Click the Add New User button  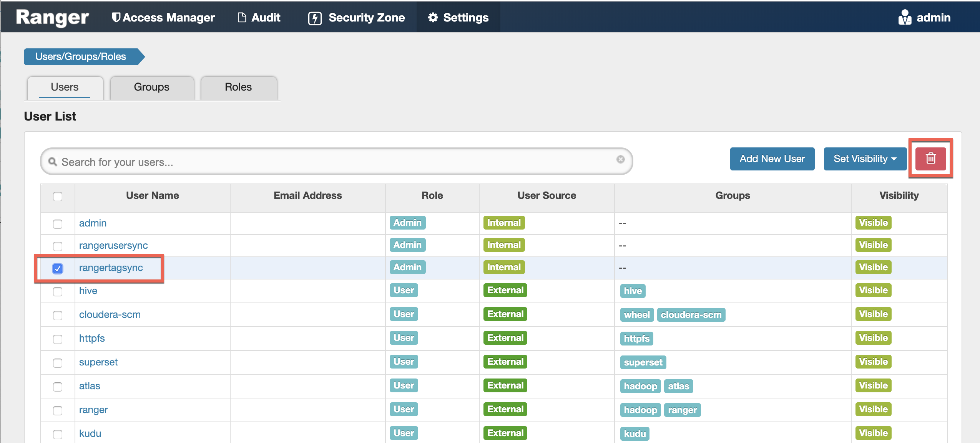772,159
